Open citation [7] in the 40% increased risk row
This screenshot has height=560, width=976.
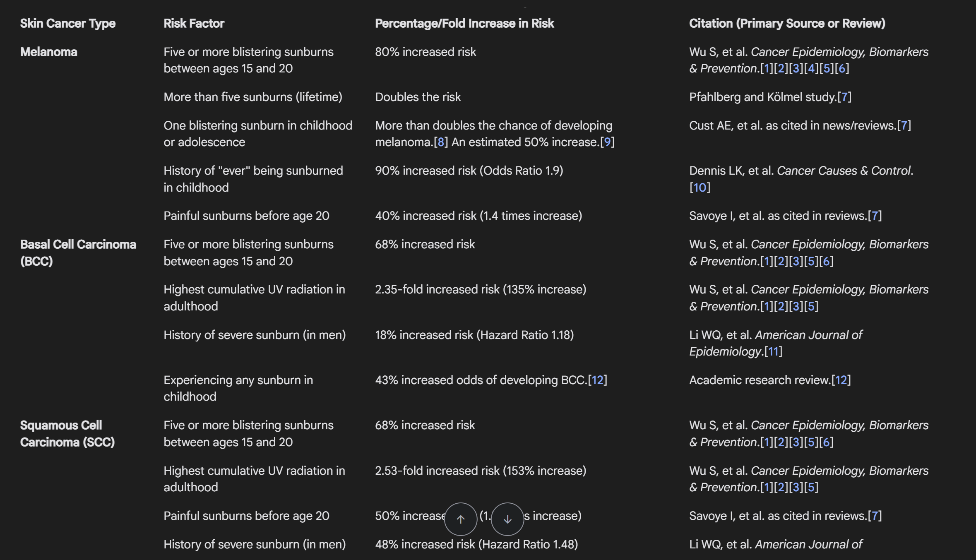coord(875,216)
